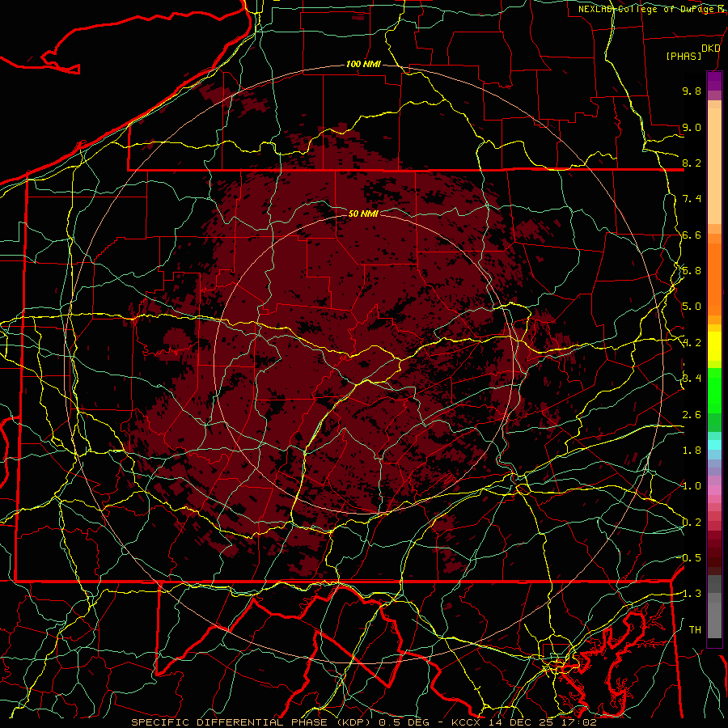Click the TH threshold label on the scale
The image size is (728, 728).
point(695,630)
